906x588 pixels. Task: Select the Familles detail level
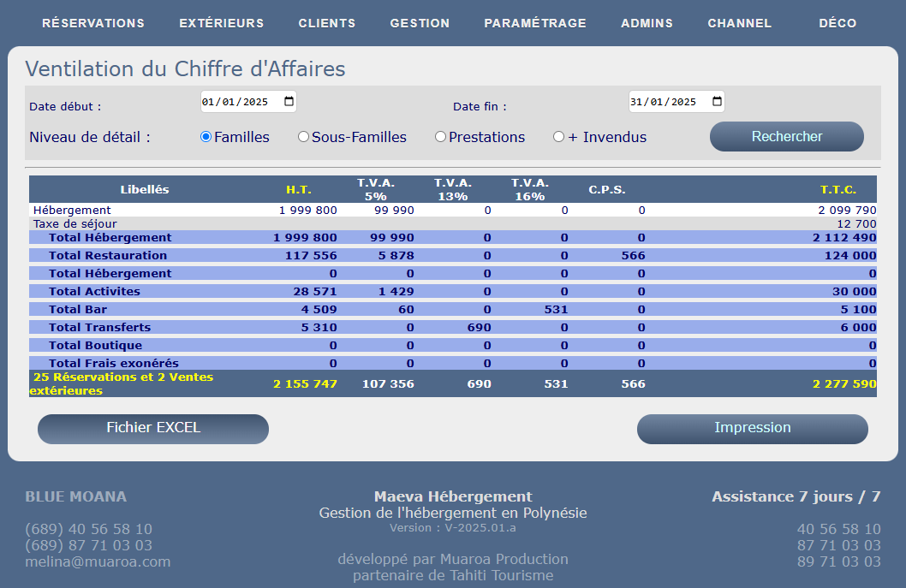point(205,136)
